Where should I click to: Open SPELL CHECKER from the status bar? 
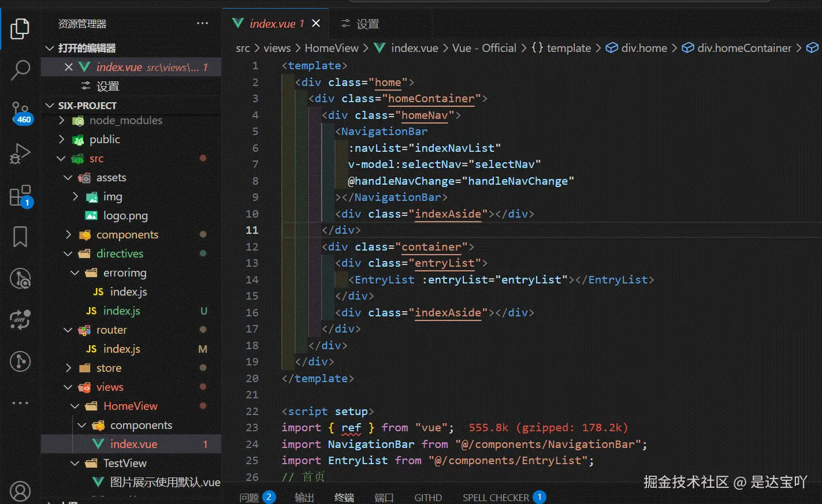[496, 497]
